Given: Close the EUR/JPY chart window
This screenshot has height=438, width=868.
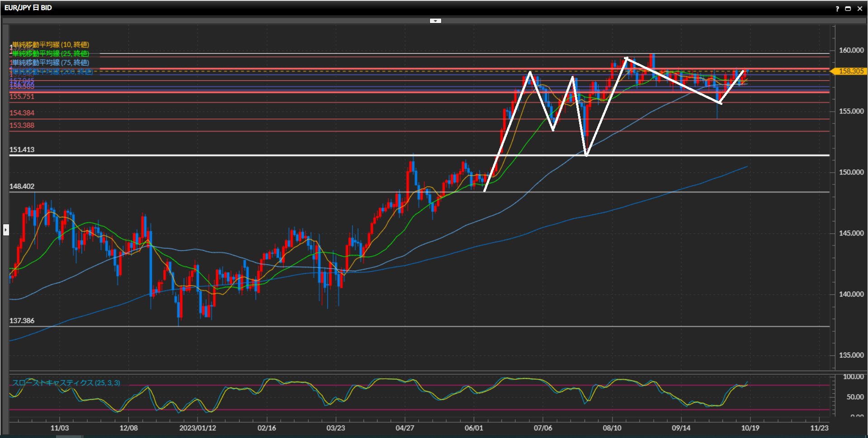Looking at the screenshot, I should coord(860,9).
